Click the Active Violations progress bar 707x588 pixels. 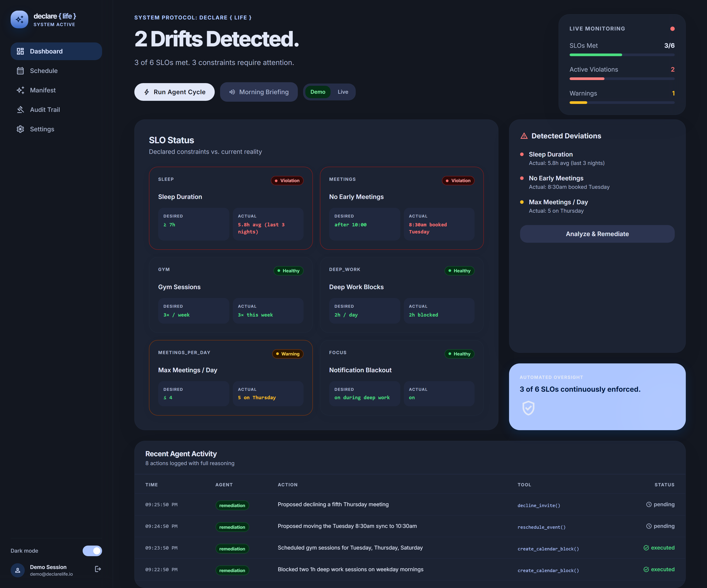coord(622,79)
